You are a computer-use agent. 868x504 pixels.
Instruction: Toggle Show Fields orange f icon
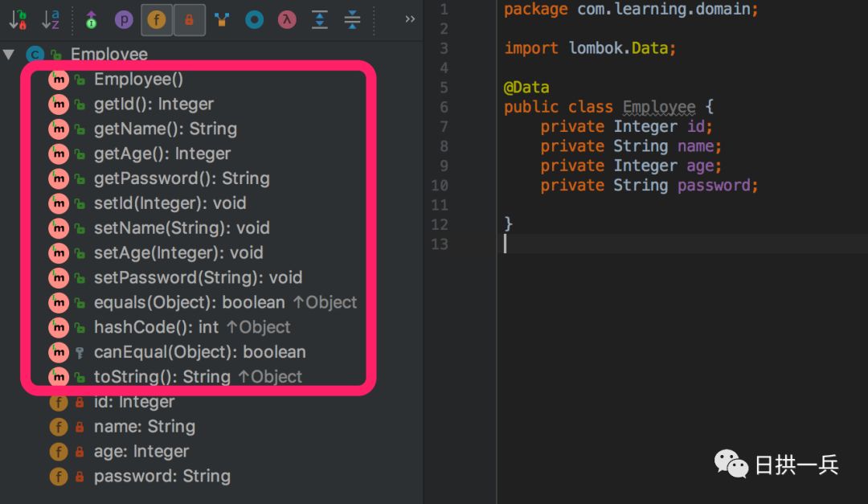157,20
